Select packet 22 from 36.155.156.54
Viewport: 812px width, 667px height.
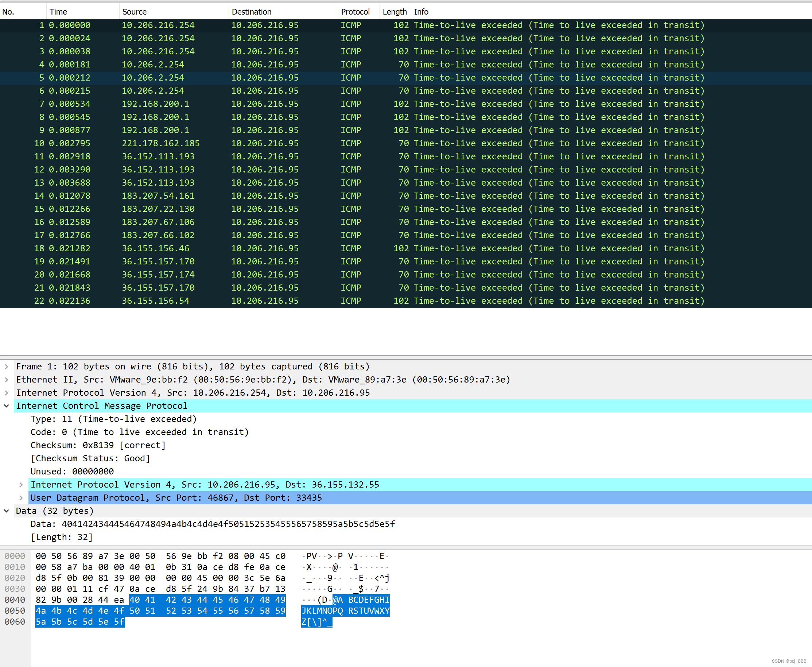click(155, 301)
